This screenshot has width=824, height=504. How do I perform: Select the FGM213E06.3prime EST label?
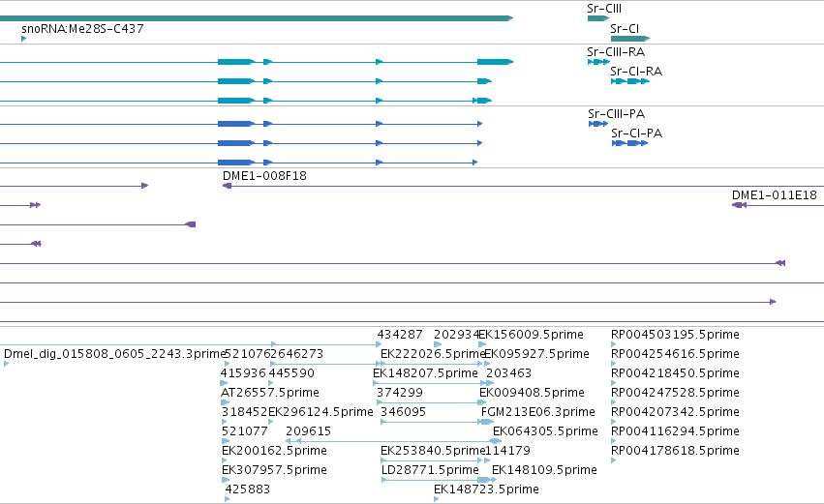[x=538, y=412]
